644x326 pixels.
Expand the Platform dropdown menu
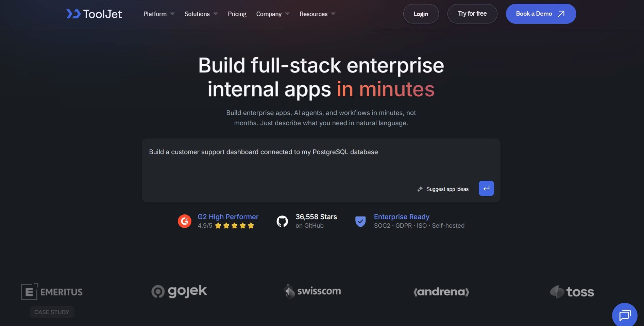pos(159,14)
